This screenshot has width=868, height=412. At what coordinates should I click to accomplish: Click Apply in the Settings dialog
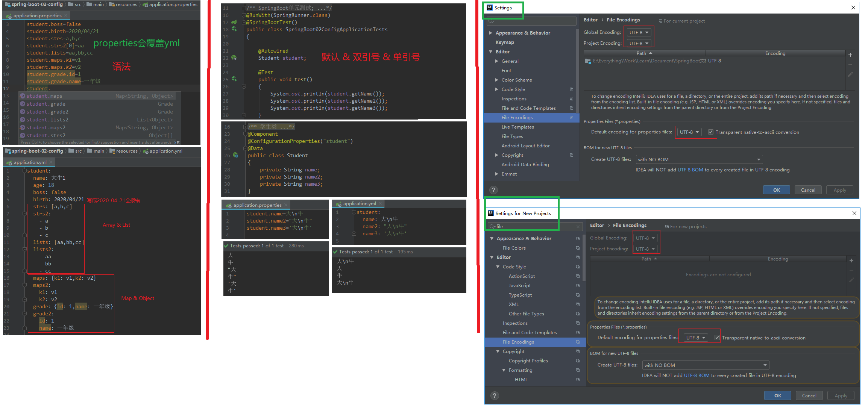840,190
